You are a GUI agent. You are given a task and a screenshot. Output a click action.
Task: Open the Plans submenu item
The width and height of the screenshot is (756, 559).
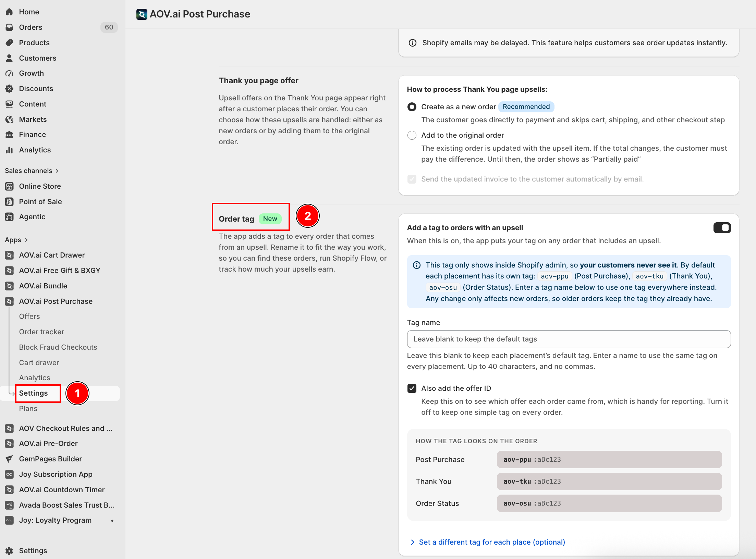point(28,409)
